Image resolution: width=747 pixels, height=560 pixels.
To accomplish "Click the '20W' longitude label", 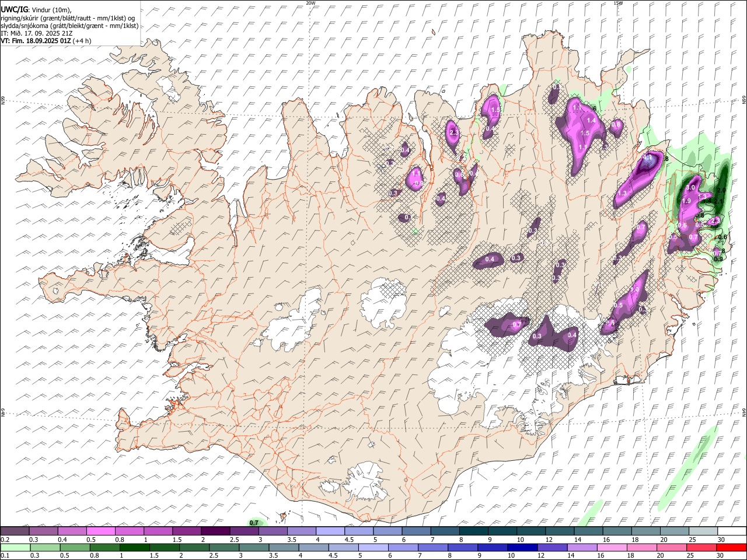I will [311, 3].
